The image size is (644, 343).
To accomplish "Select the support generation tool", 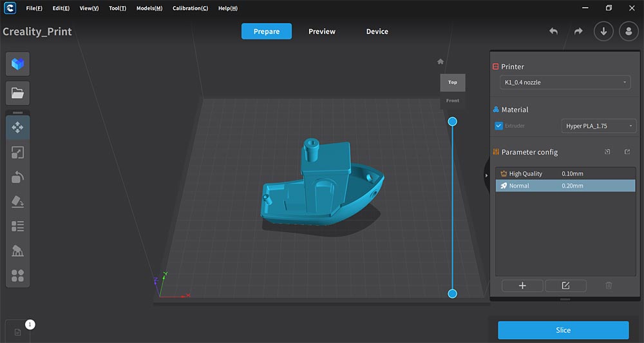I will point(17,251).
